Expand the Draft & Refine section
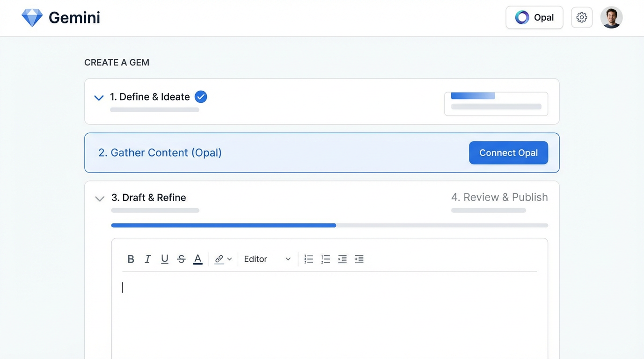Screen dimensions: 644x359 [x=99, y=199]
